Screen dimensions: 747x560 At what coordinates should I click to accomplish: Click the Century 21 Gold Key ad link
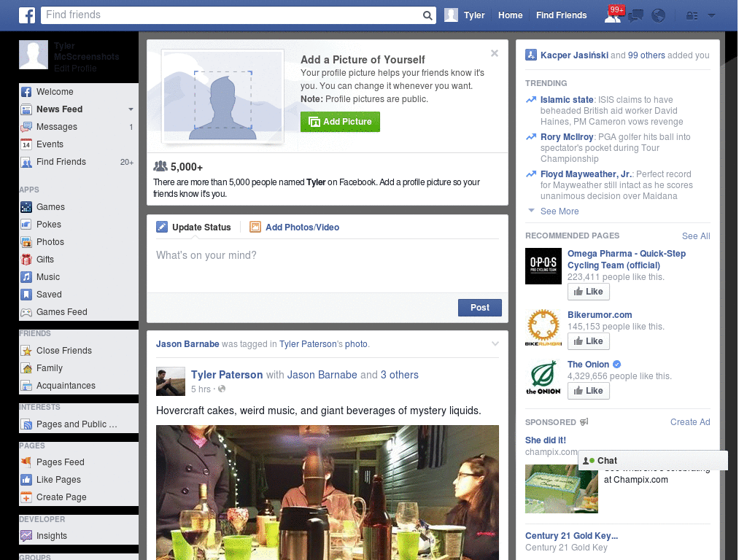tap(571, 536)
